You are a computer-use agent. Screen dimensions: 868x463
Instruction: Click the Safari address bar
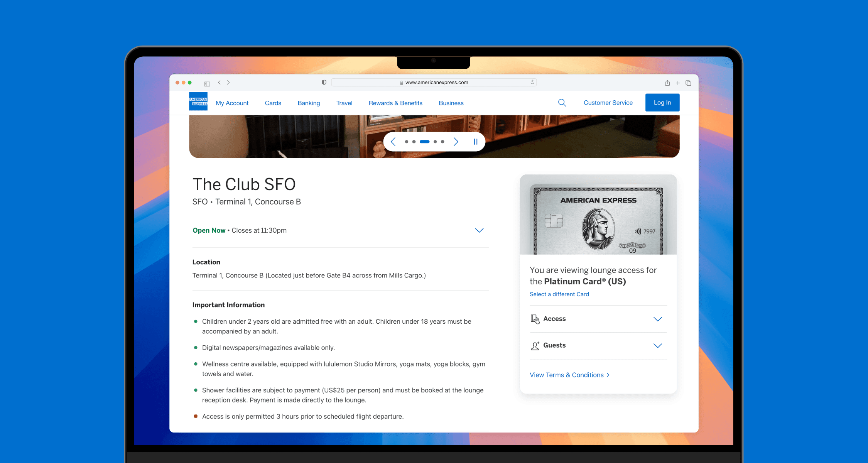pyautogui.click(x=434, y=82)
